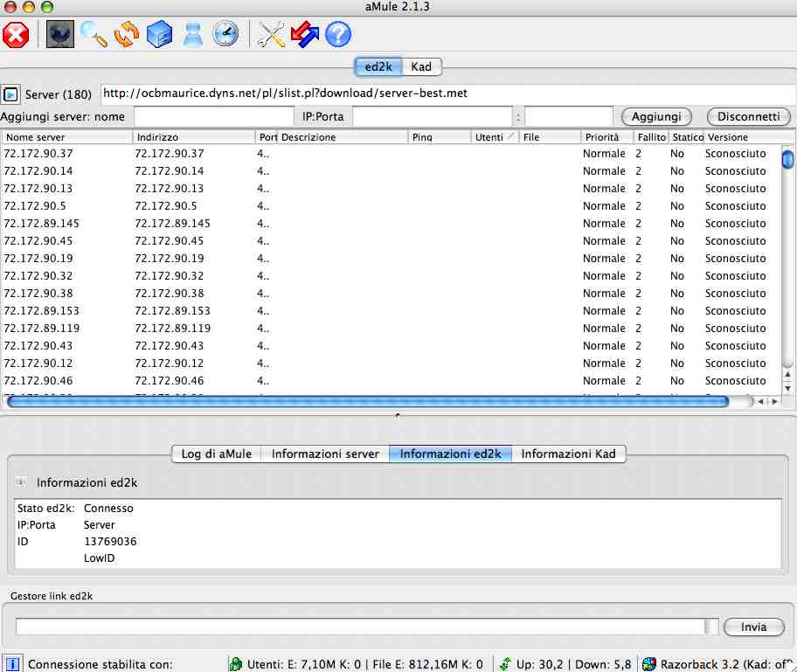This screenshot has width=797, height=672.
Task: Collapse the Informazioni ed2k tree node
Action: coord(21,481)
